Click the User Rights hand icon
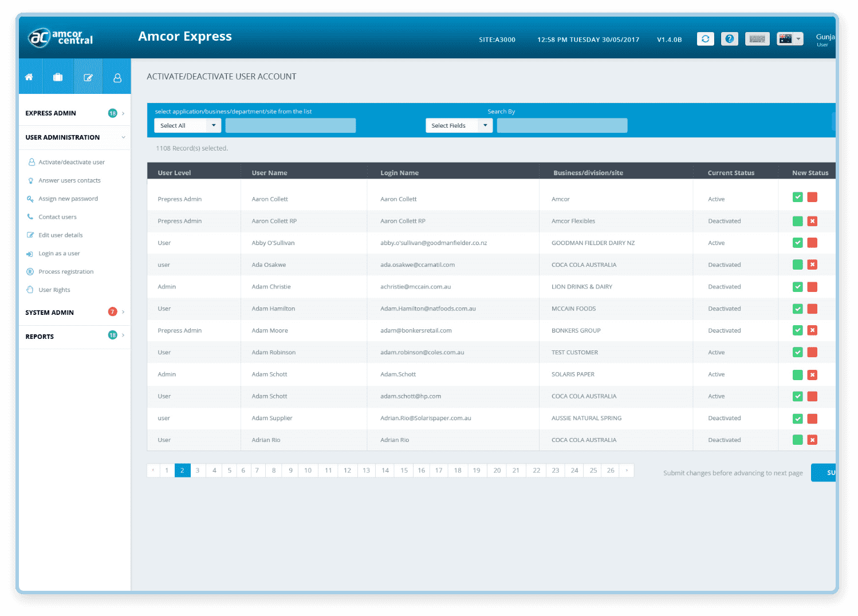Viewport: 858px width, 616px height. click(x=30, y=290)
